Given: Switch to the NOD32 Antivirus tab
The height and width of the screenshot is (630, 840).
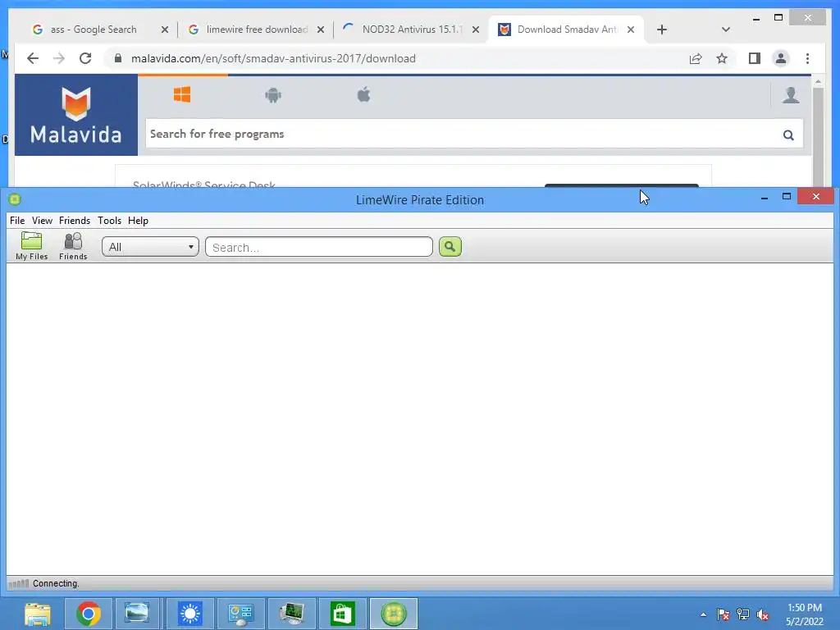Looking at the screenshot, I should pos(412,30).
